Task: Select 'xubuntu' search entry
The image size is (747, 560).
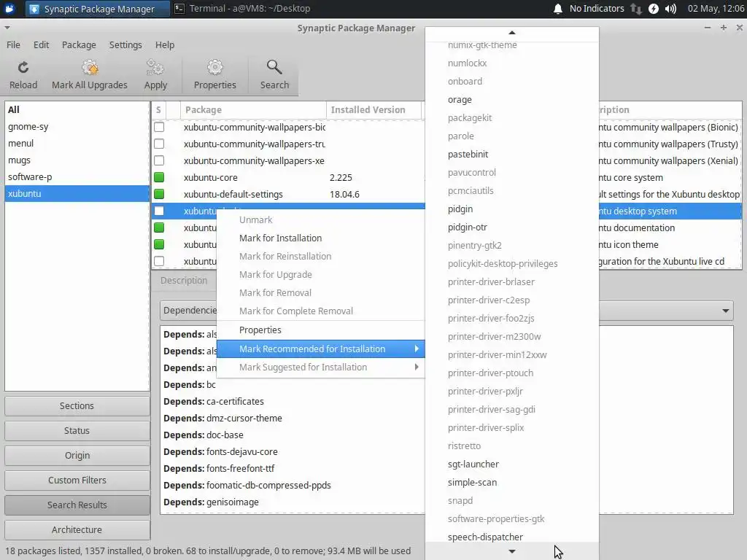Action: point(77,194)
